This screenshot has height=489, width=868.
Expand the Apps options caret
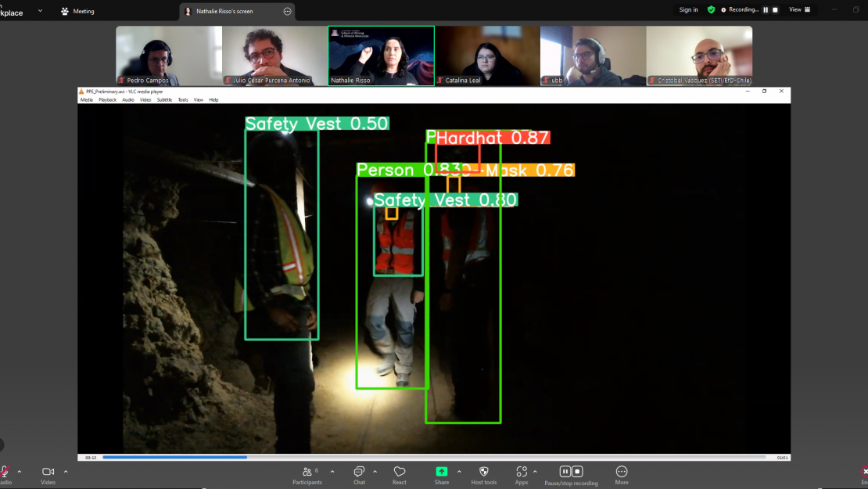coord(535,472)
